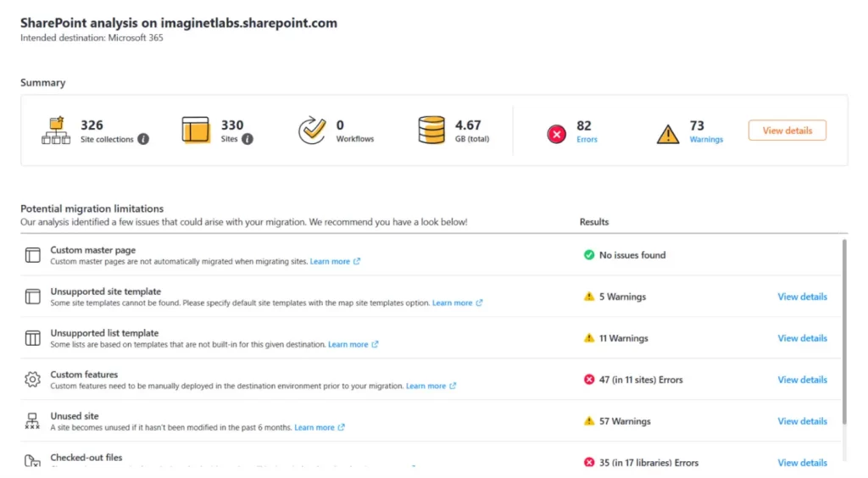View details for Unsupported list template
This screenshot has height=478, width=868.
point(802,338)
